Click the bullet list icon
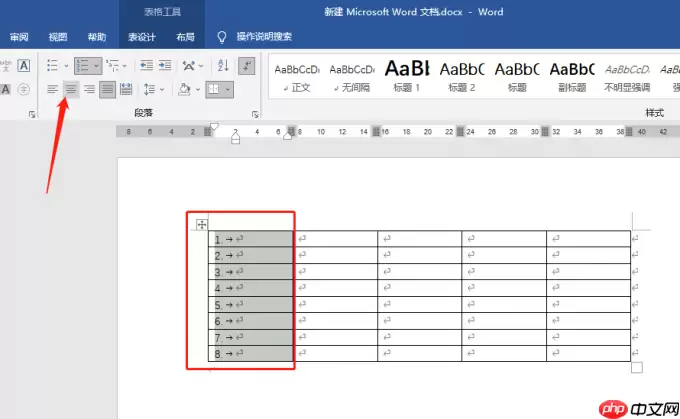The height and width of the screenshot is (419, 680). [52, 66]
